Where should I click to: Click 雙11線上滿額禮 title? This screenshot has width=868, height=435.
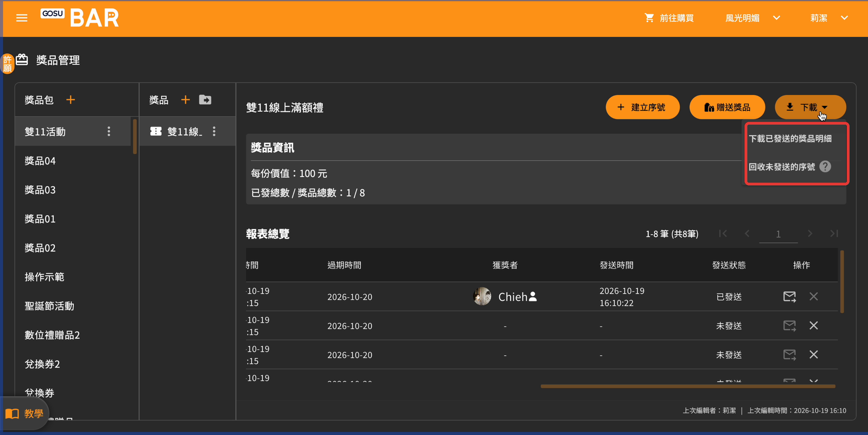point(285,108)
